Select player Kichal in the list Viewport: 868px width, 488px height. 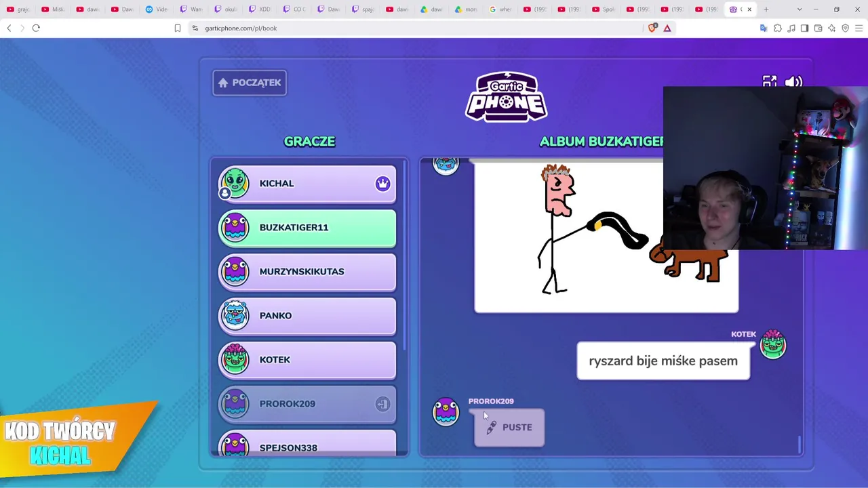coord(307,184)
